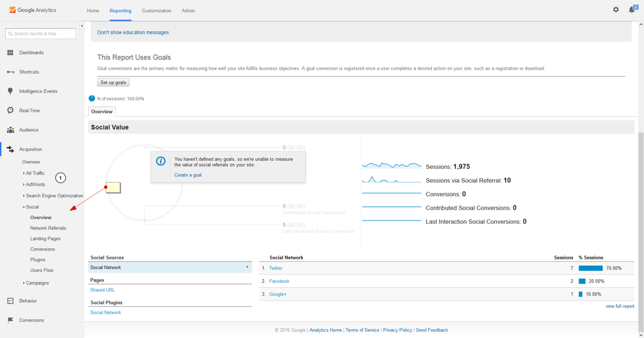Open the Admin tab
This screenshot has height=338, width=644.
(188, 11)
